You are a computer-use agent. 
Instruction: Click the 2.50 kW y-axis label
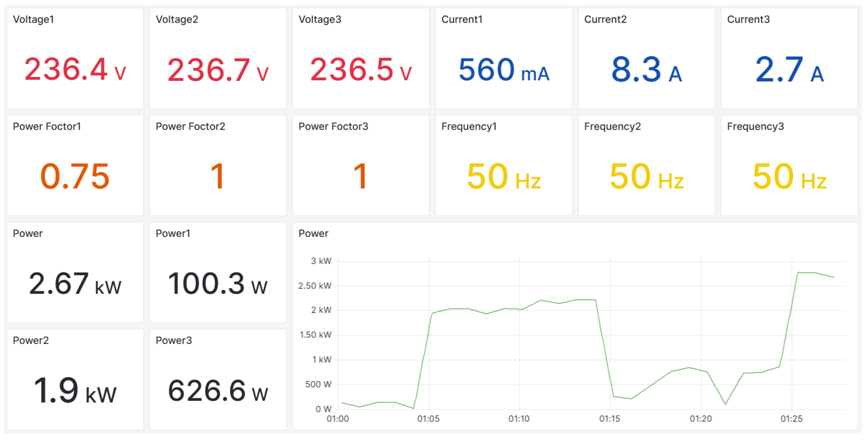point(315,286)
